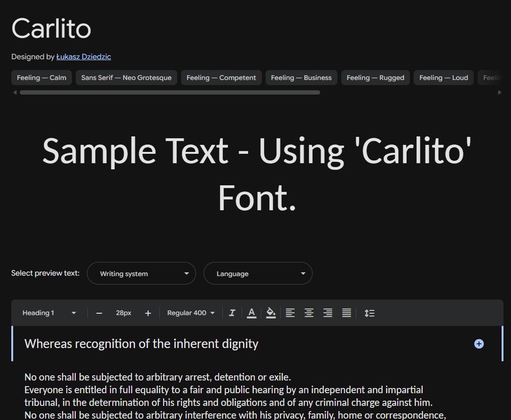This screenshot has width=511, height=420.
Task: Increase font size with plus button
Action: [x=148, y=313]
